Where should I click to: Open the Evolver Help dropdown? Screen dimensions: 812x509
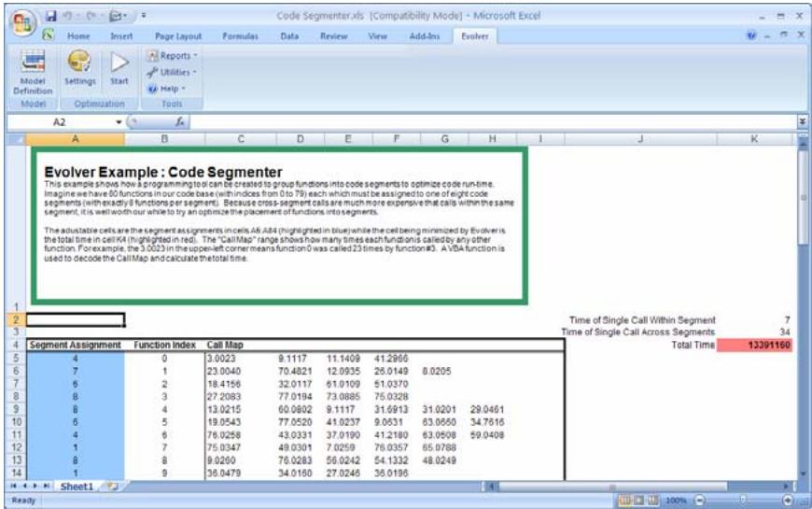(x=167, y=89)
